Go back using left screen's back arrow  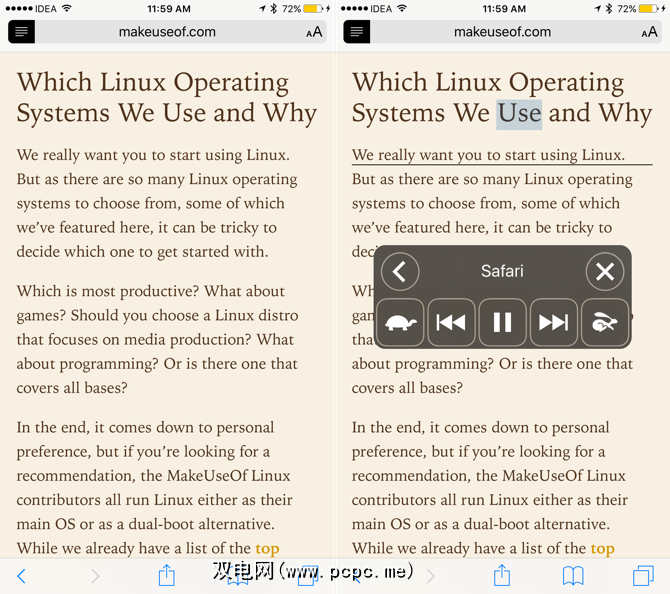tap(21, 575)
